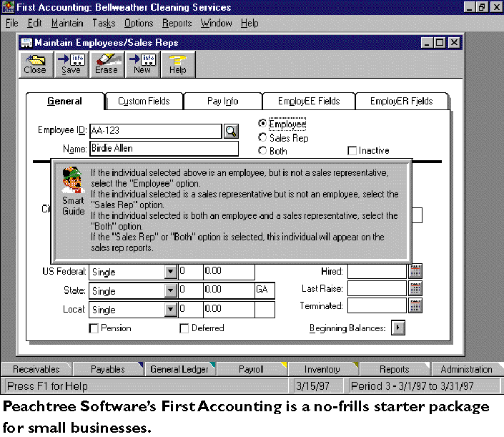Expand the State filing status dropdown
The height and width of the screenshot is (437, 504).
tap(171, 290)
